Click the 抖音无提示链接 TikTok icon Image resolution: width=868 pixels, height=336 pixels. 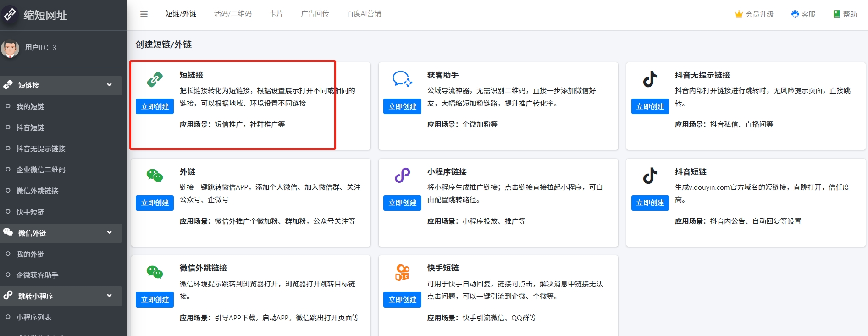[x=650, y=79]
